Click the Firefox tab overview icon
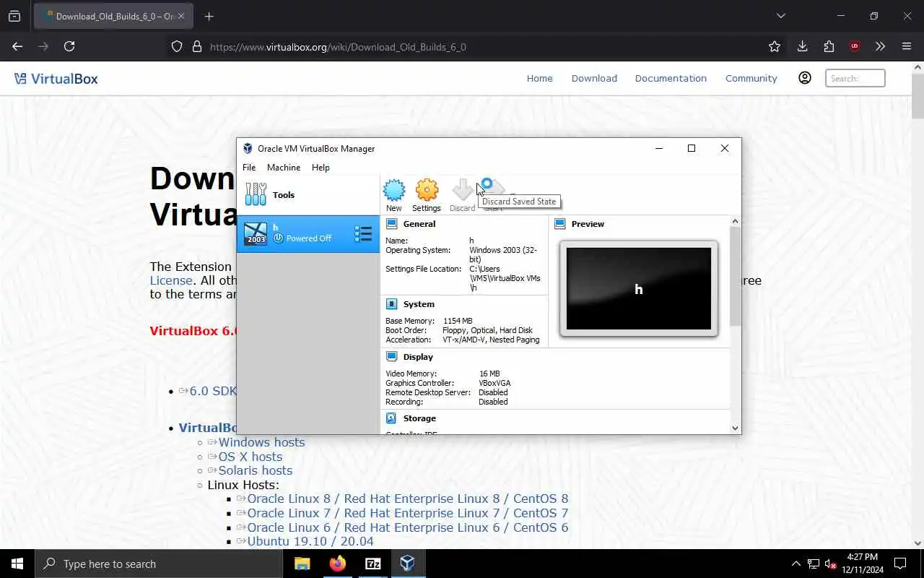Image resolution: width=924 pixels, height=578 pixels. [14, 16]
